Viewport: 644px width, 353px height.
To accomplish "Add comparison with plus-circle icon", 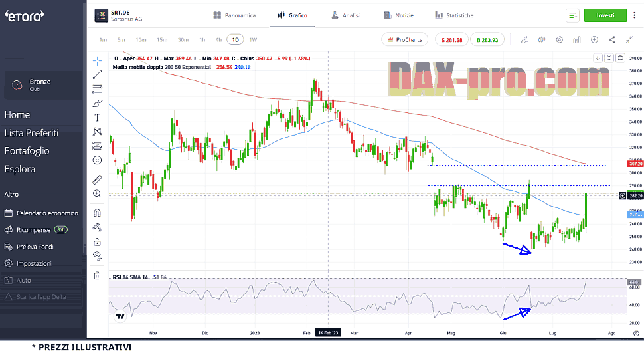I will (x=594, y=39).
